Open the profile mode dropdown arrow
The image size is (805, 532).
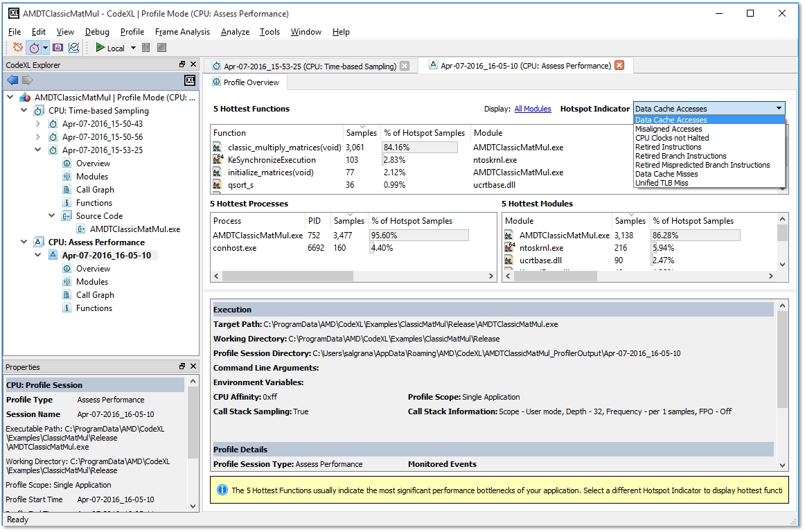pos(45,48)
